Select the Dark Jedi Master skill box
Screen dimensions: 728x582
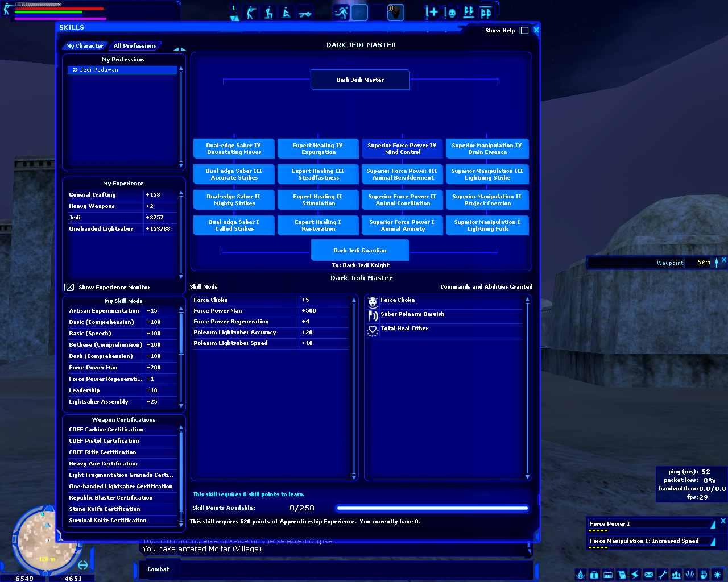(360, 80)
